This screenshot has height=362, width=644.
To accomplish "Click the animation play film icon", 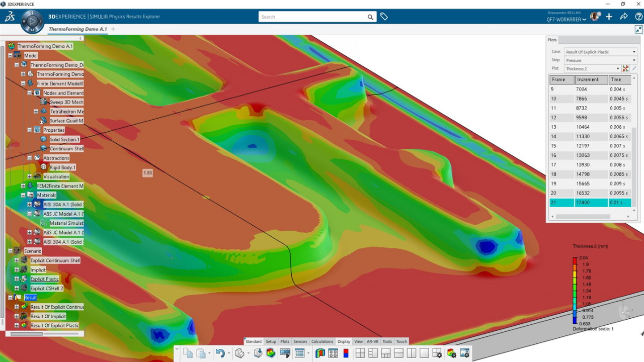I will point(285,353).
